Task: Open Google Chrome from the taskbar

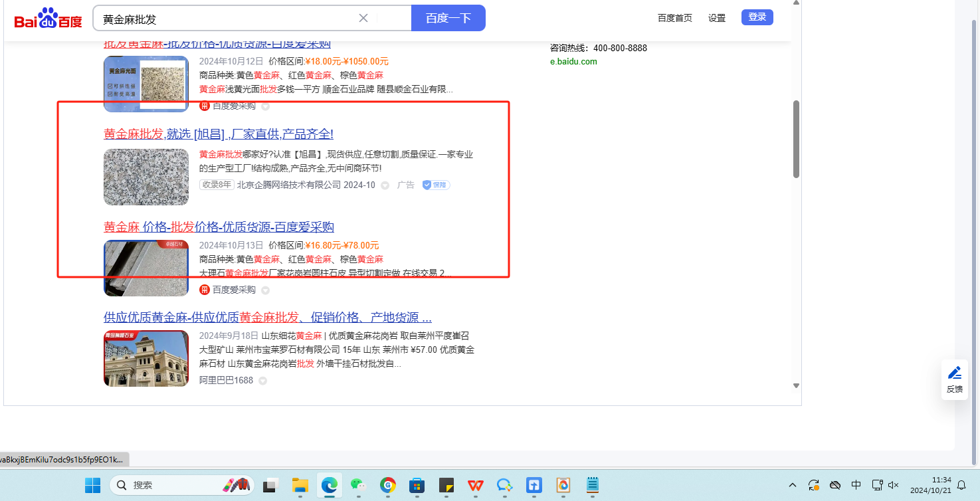Action: (387, 486)
